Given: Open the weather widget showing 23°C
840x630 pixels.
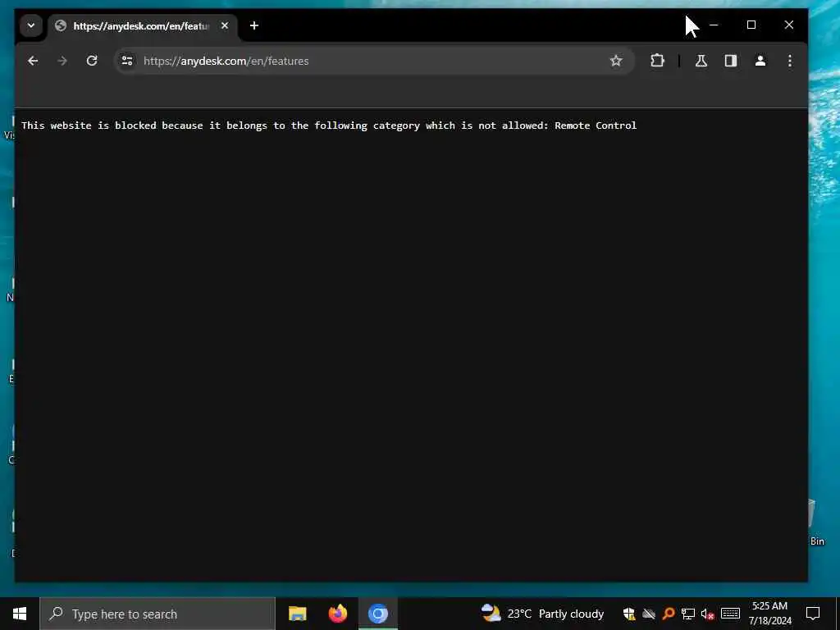Looking at the screenshot, I should tap(542, 614).
